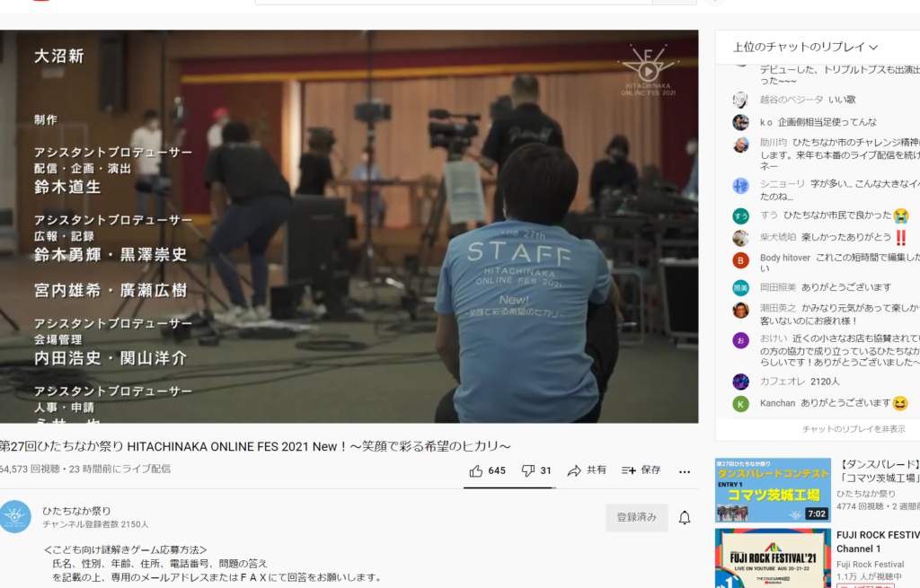Click the 保存 save-to-playlist icon
The width and height of the screenshot is (920, 588).
click(x=629, y=470)
